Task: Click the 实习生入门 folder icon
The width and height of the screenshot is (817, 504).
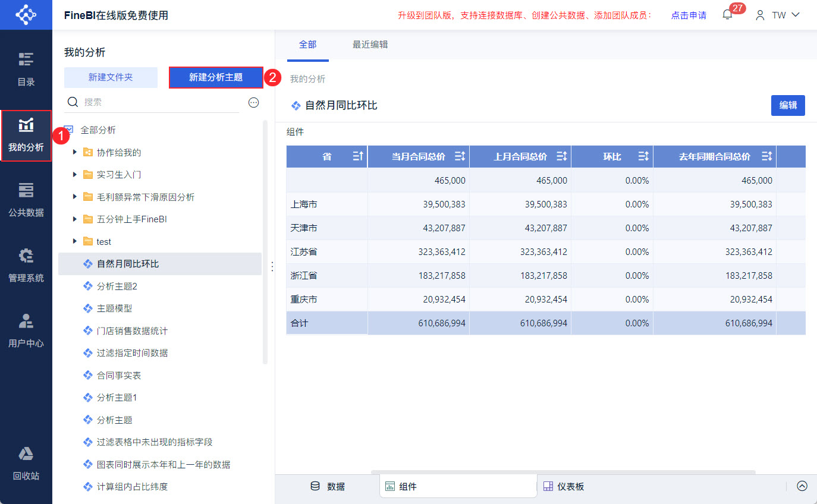Action: click(x=88, y=175)
